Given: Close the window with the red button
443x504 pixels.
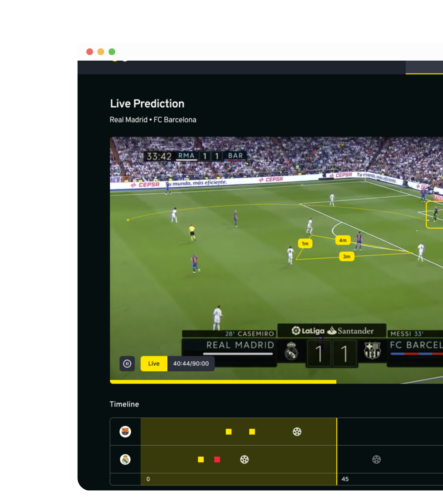Looking at the screenshot, I should [90, 52].
